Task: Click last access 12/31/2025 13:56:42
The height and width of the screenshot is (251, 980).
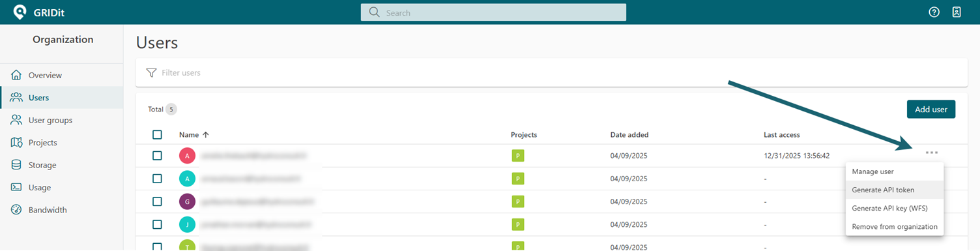Action: [796, 156]
